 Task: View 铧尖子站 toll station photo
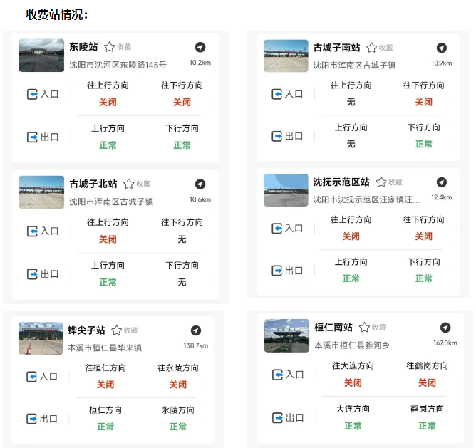point(41,338)
